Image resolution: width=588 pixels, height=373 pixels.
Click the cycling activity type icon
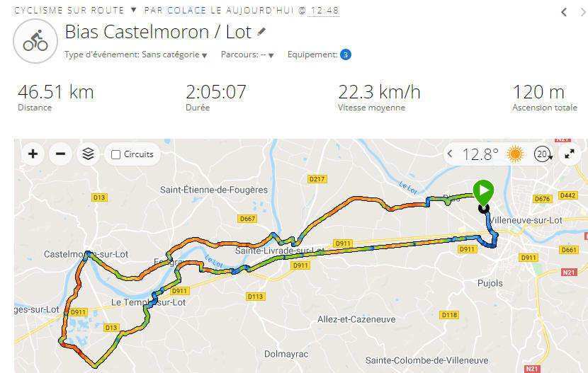(35, 41)
